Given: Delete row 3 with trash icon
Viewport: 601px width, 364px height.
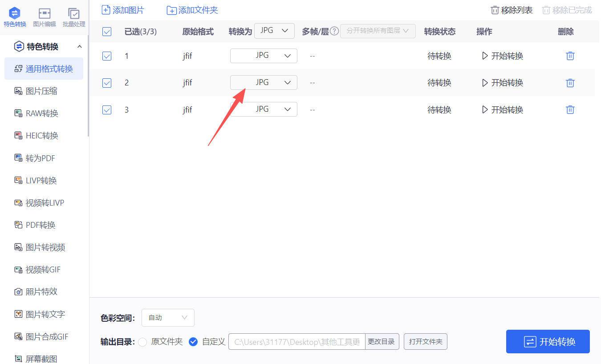Looking at the screenshot, I should (570, 109).
